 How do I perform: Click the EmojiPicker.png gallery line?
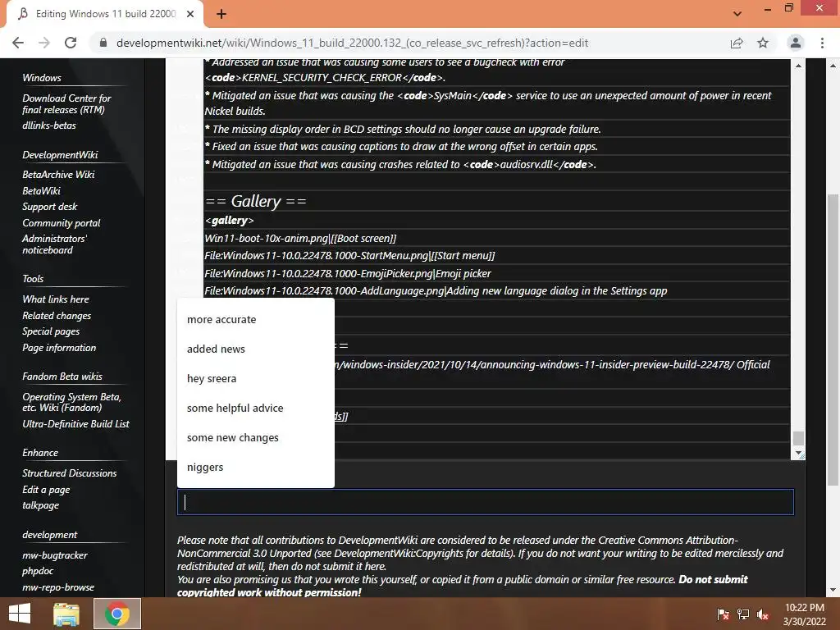[x=347, y=274]
